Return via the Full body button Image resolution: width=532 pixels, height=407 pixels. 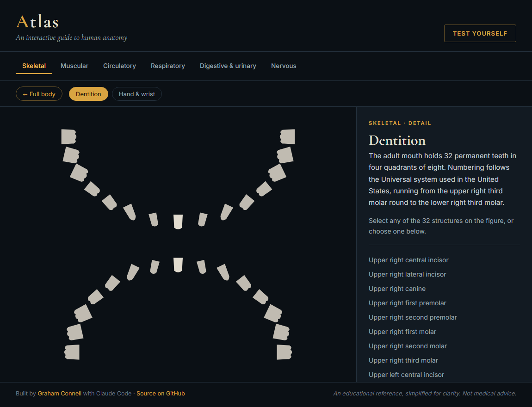(x=39, y=94)
